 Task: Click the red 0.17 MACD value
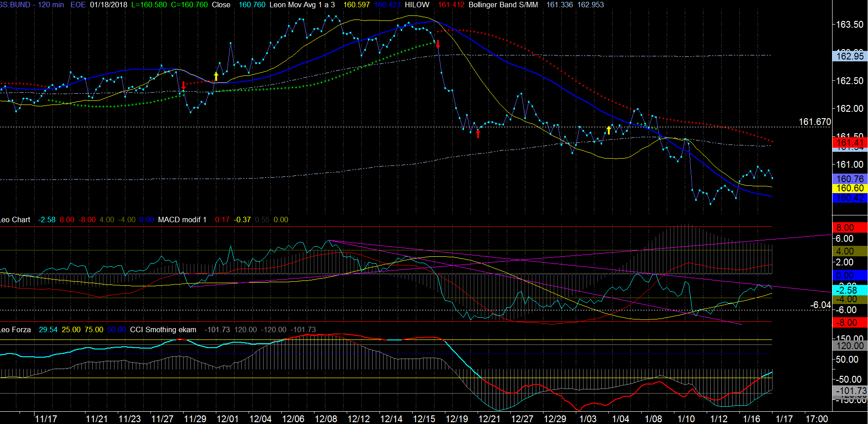pos(222,220)
